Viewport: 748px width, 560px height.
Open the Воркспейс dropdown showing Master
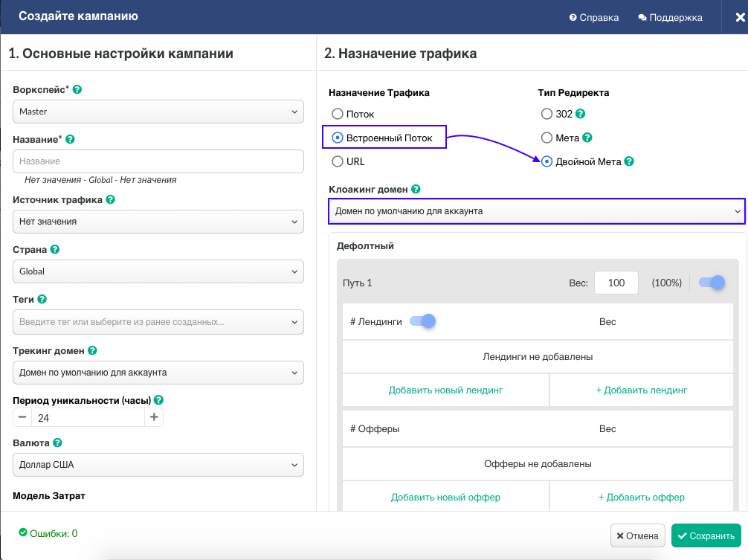click(158, 112)
